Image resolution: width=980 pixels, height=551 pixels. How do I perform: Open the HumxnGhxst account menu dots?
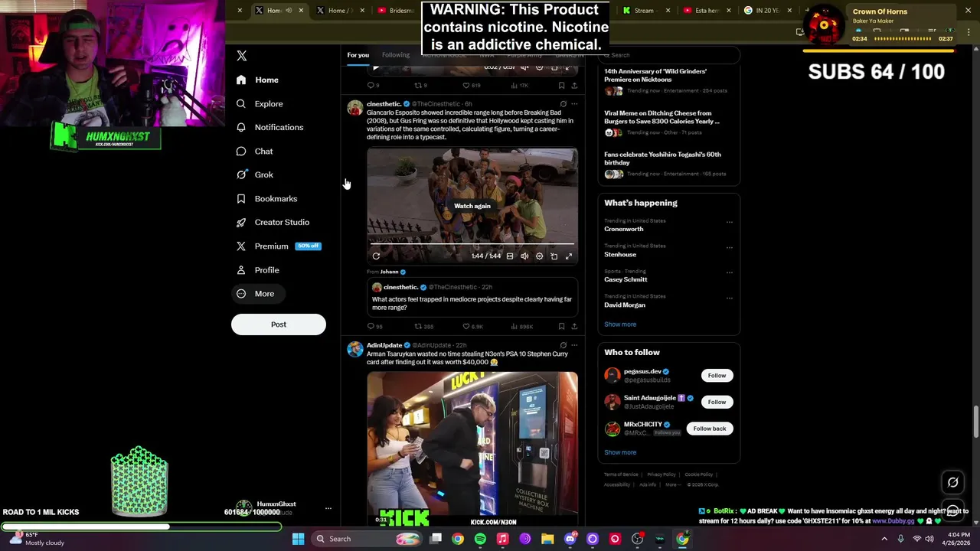pyautogui.click(x=328, y=508)
